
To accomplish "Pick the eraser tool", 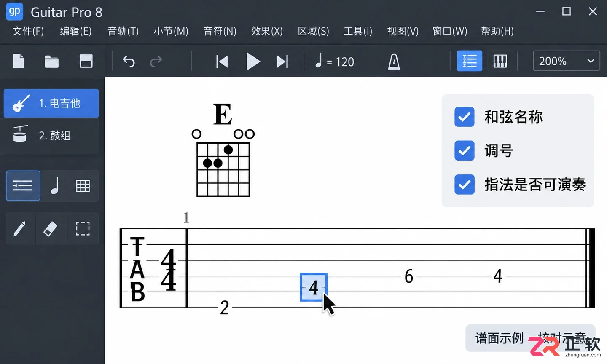I will pos(50,229).
